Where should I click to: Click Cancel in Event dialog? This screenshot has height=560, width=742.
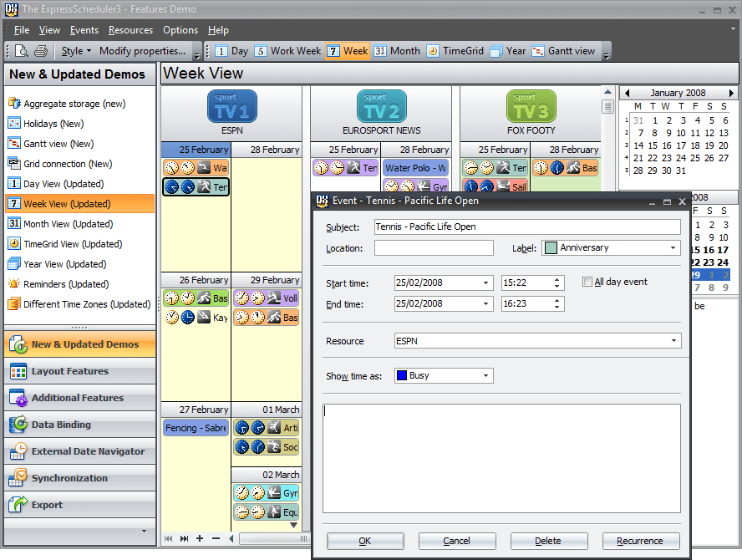(457, 541)
